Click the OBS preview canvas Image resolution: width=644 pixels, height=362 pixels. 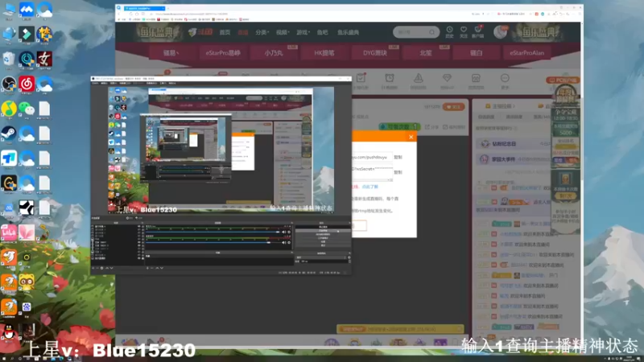[221, 150]
